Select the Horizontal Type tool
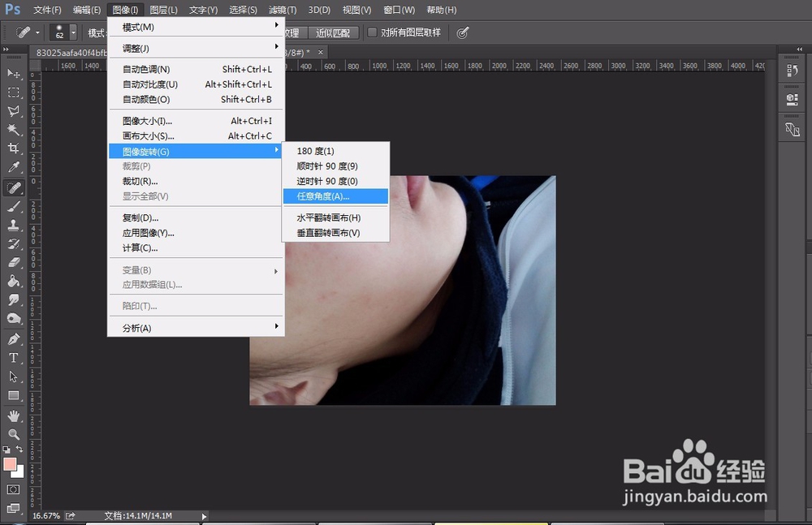This screenshot has width=812, height=525. coord(14,358)
